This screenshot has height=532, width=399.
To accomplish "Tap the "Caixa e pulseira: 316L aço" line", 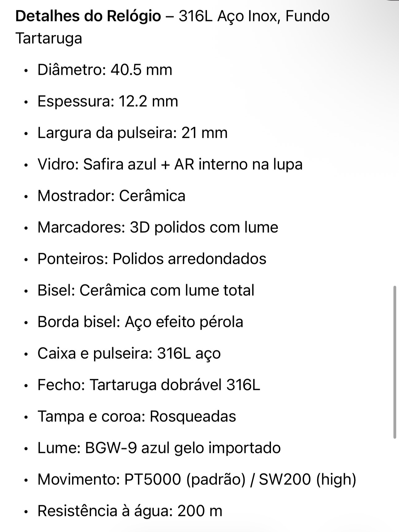I will click(x=129, y=353).
